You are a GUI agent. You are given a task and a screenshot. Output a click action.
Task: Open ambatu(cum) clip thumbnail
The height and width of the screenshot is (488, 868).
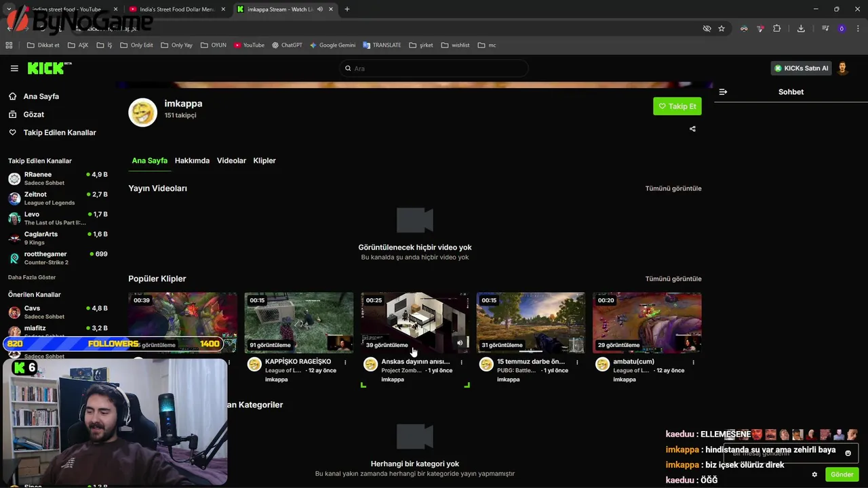[647, 323]
